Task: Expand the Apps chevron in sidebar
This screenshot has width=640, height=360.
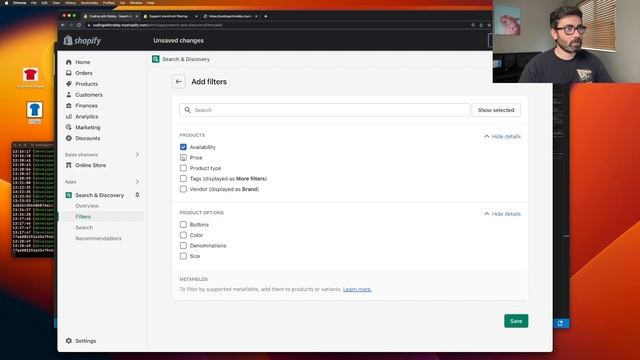Action: [x=138, y=182]
